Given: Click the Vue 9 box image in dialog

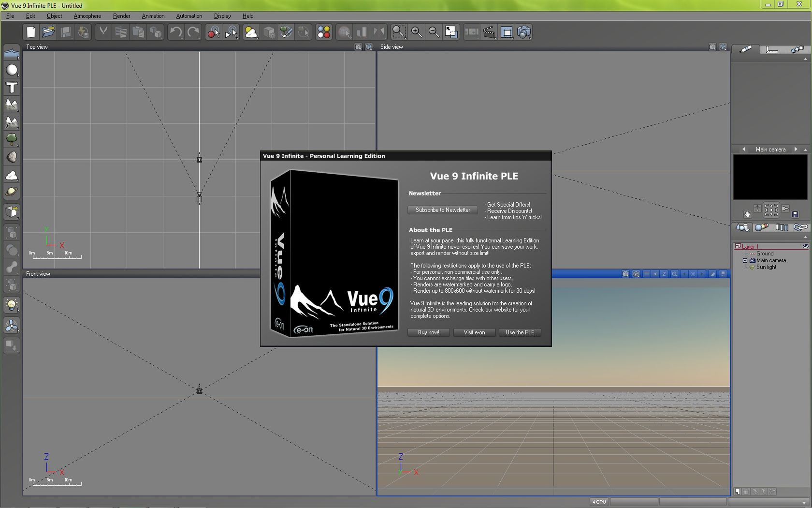Looking at the screenshot, I should (334, 253).
